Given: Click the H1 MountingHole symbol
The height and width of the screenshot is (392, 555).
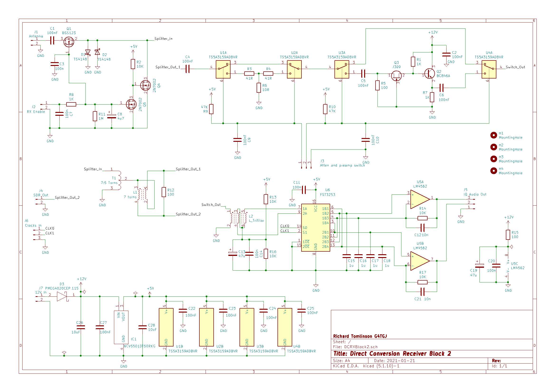Looking at the screenshot, I should (494, 135).
